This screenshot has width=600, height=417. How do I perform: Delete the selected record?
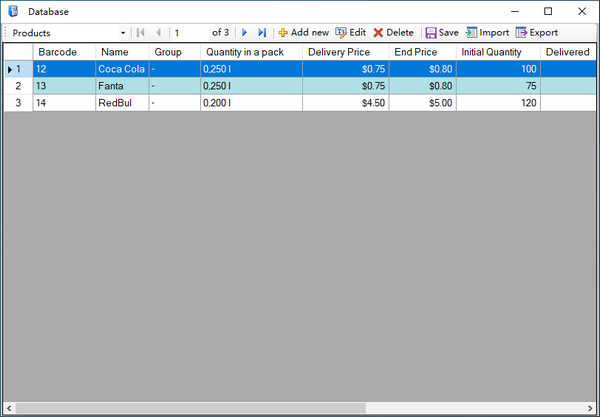coord(393,33)
